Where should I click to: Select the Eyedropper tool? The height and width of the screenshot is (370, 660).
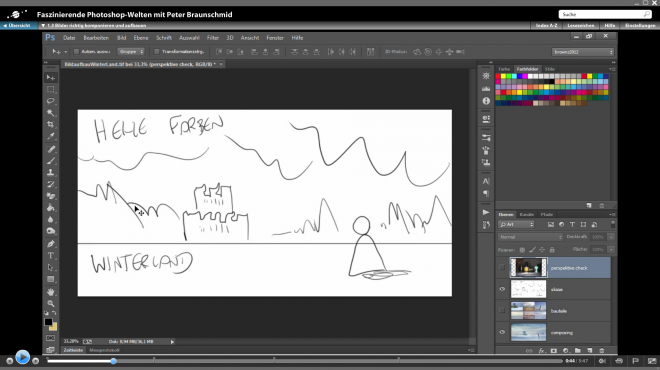(x=51, y=136)
